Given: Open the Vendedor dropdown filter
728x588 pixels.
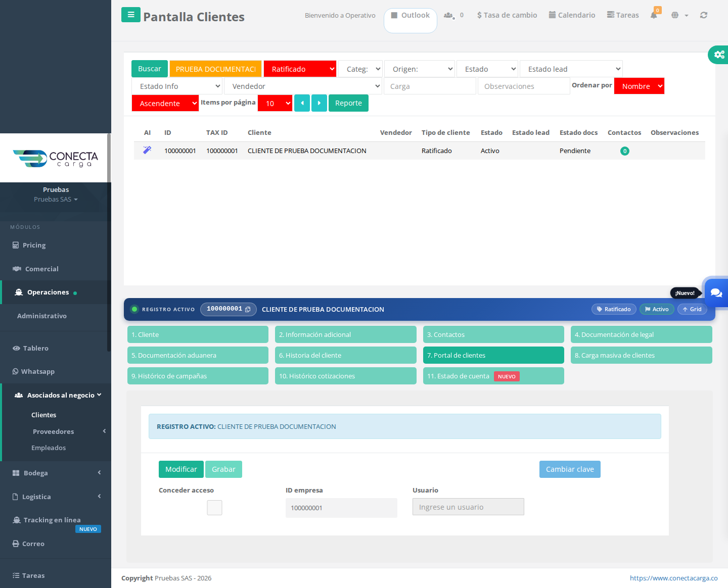Looking at the screenshot, I should click(303, 86).
